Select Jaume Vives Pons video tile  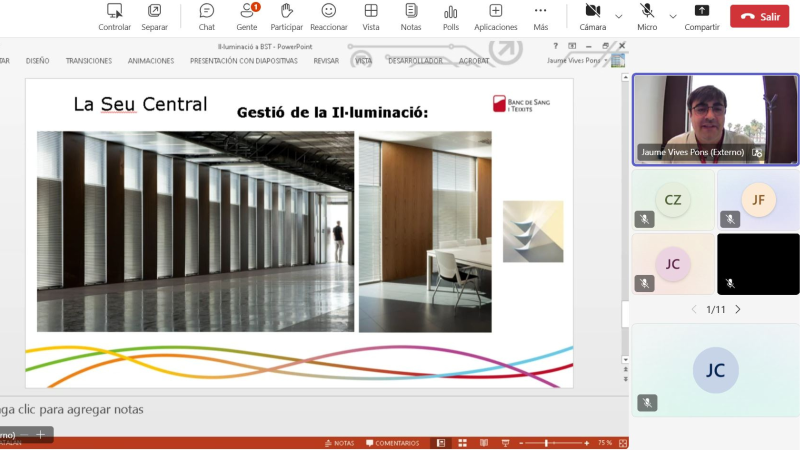(715, 119)
